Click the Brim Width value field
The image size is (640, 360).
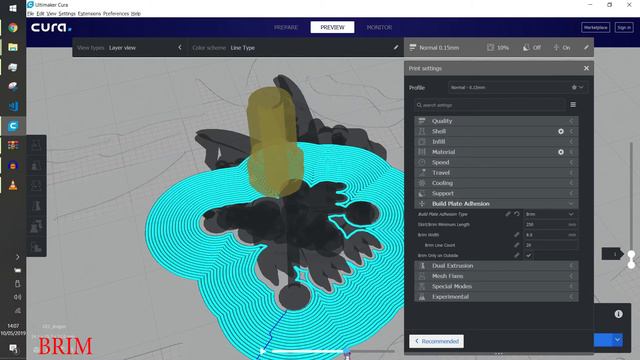click(x=550, y=235)
